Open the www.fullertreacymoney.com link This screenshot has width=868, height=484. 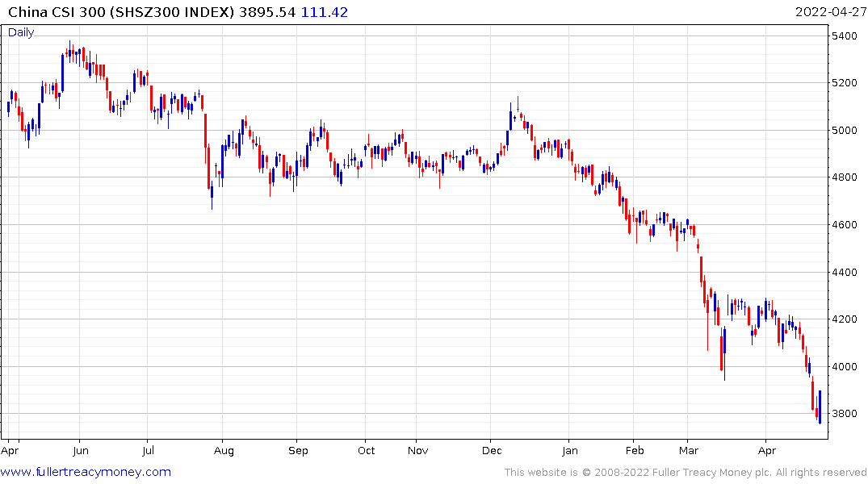coord(86,472)
